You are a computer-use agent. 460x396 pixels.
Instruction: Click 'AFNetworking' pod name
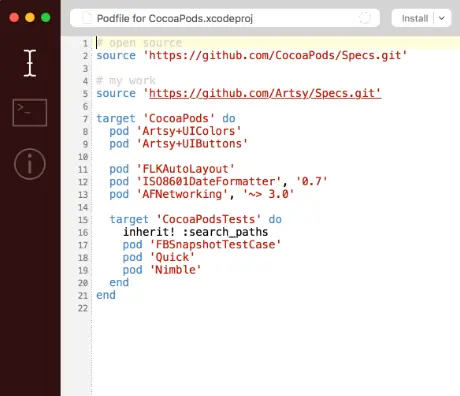(x=182, y=194)
